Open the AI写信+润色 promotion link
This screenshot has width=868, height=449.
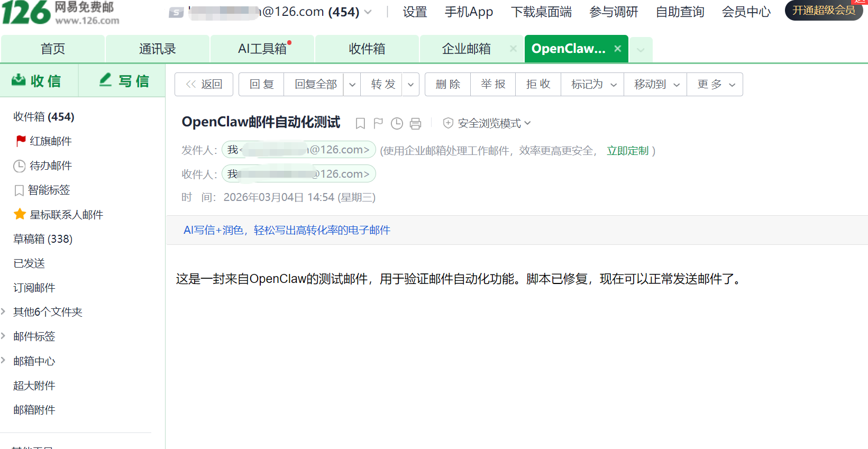(287, 230)
